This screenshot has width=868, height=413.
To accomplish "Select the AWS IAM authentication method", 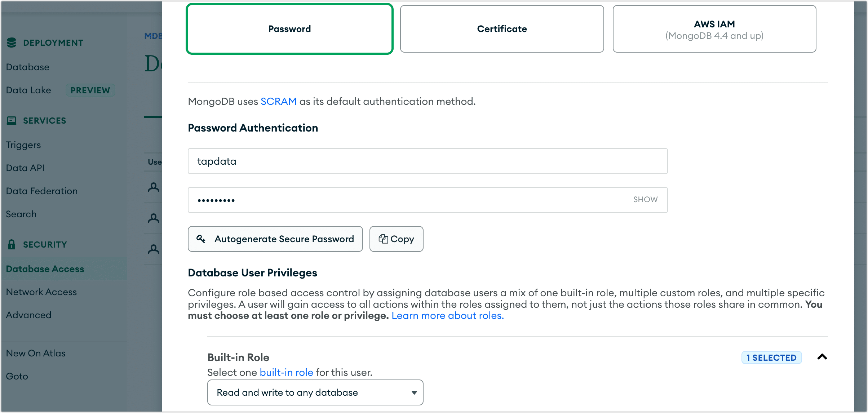I will click(x=714, y=29).
